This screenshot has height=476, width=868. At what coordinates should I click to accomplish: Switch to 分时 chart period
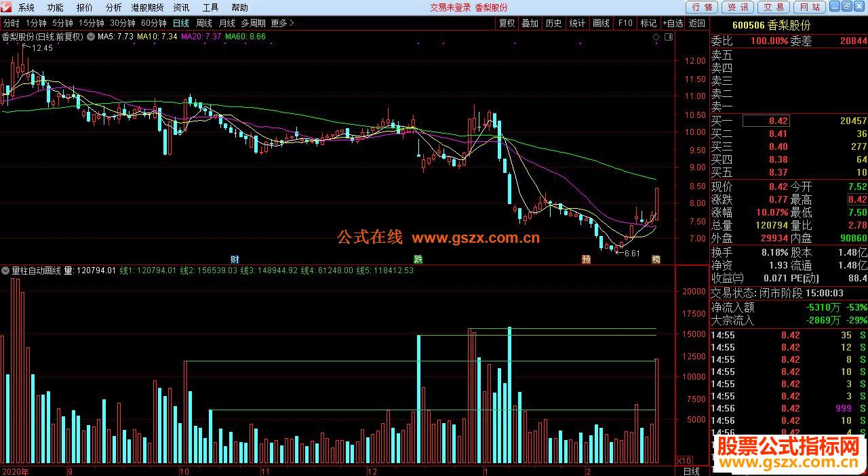tap(12, 22)
